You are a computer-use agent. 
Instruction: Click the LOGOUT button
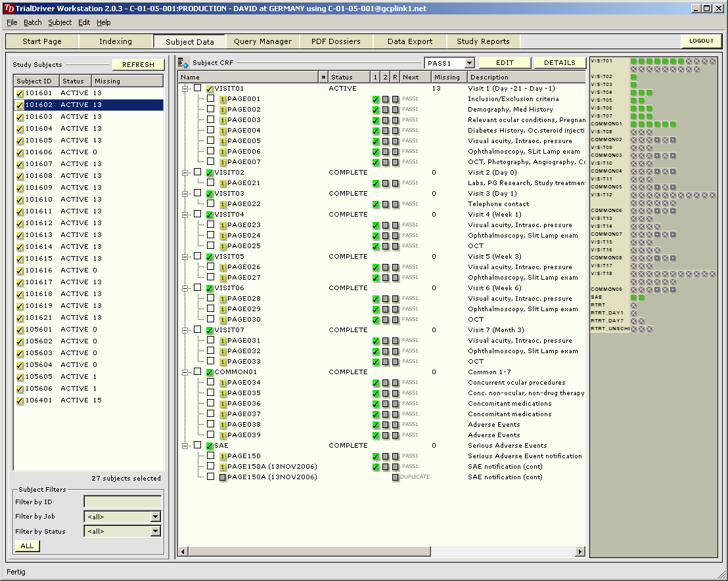[x=701, y=41]
